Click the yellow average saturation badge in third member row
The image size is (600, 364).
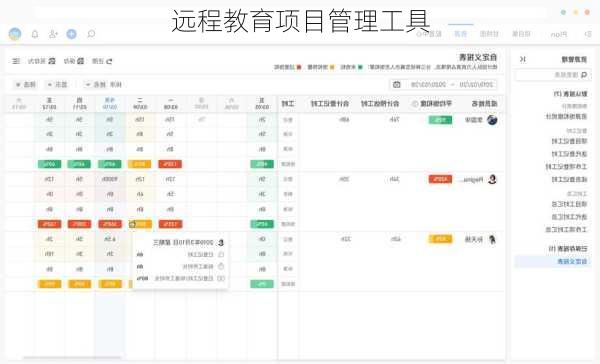click(440, 239)
